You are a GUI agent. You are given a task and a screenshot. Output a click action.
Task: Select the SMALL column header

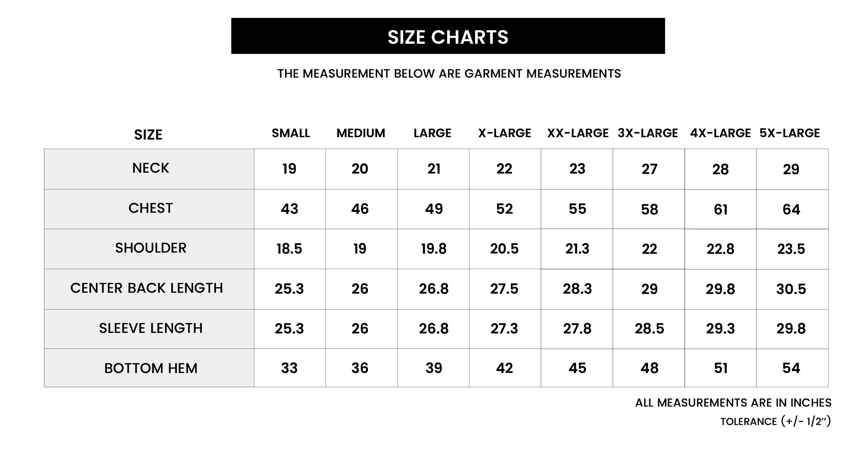point(291,133)
